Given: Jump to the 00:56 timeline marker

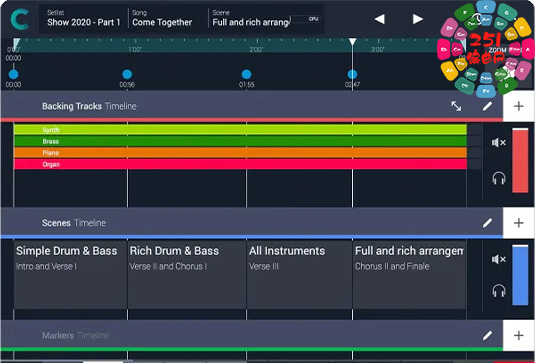Looking at the screenshot, I should [127, 74].
